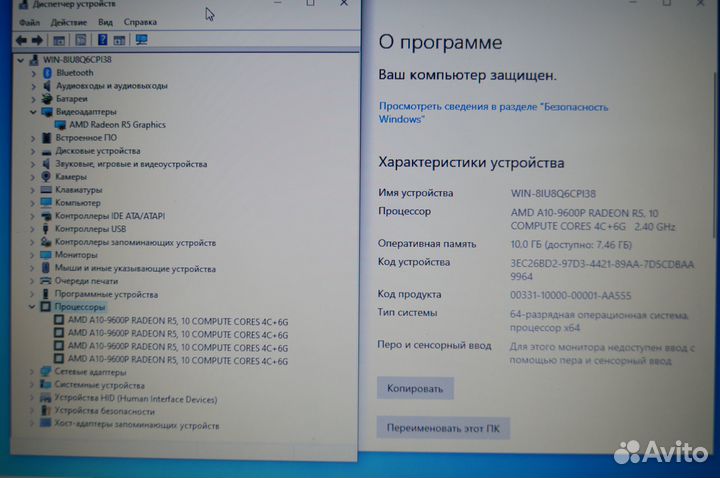Click the Клавиатуры category icon
Viewport: 720px width, 478px height.
coord(46,190)
